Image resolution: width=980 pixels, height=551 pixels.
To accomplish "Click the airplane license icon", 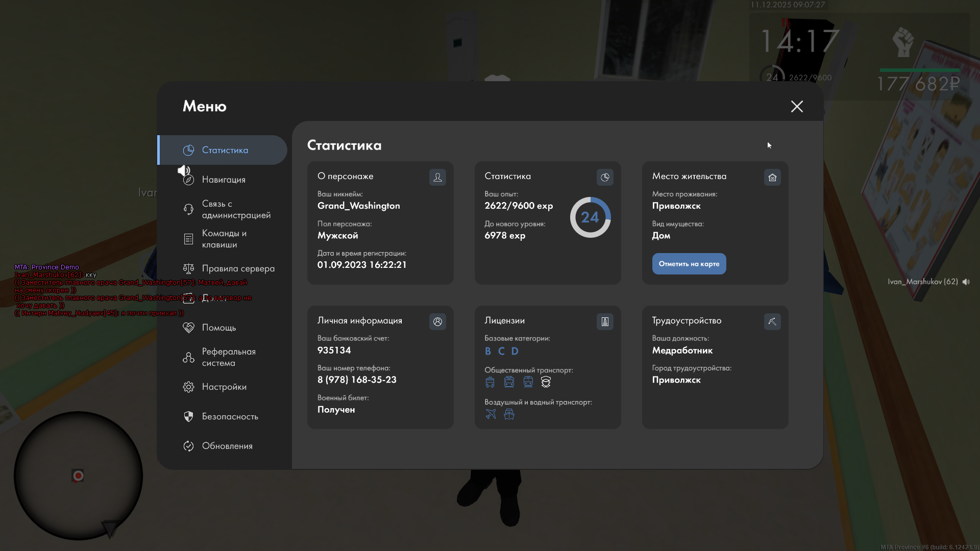I will tap(491, 414).
